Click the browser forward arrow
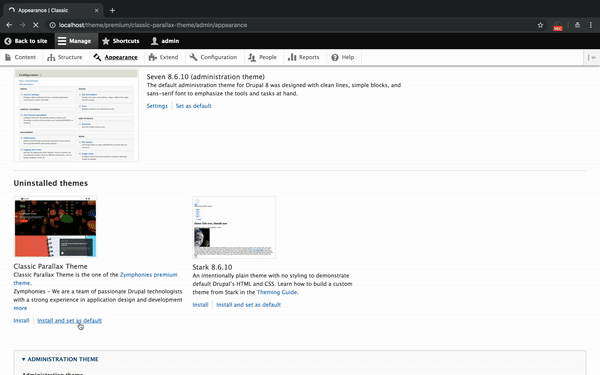 tap(22, 25)
